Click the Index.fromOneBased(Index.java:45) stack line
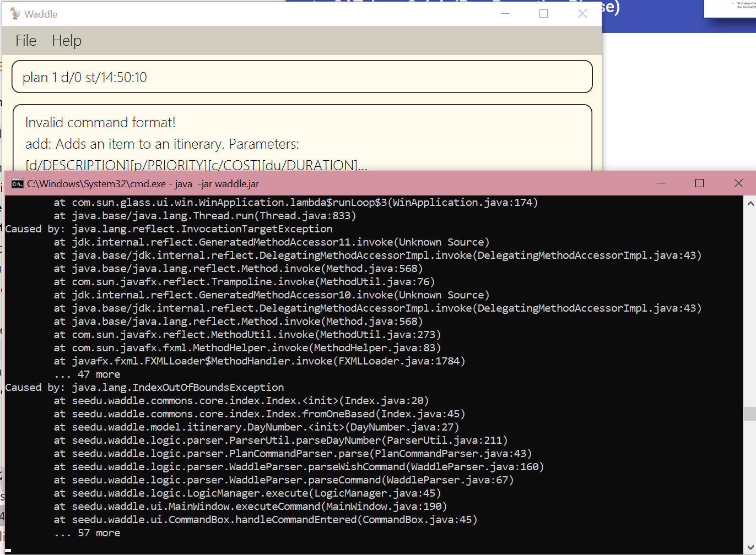Viewport: 756px width, 555px height. point(260,414)
